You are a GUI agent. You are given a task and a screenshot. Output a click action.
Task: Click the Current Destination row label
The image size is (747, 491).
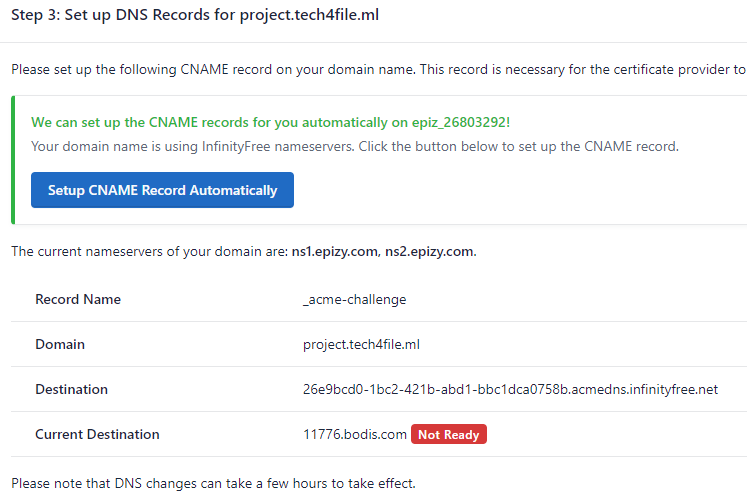97,434
